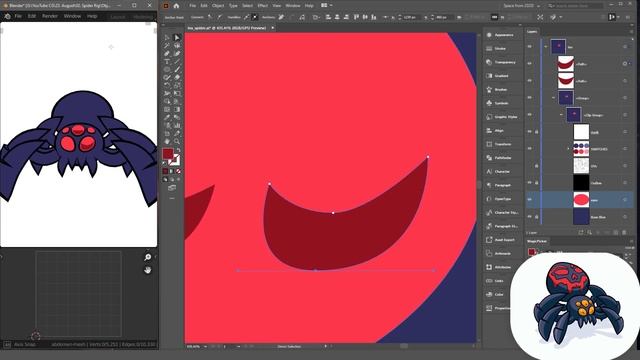Expand the swatches layer arrow
This screenshot has width=640, height=360.
[x=569, y=149]
